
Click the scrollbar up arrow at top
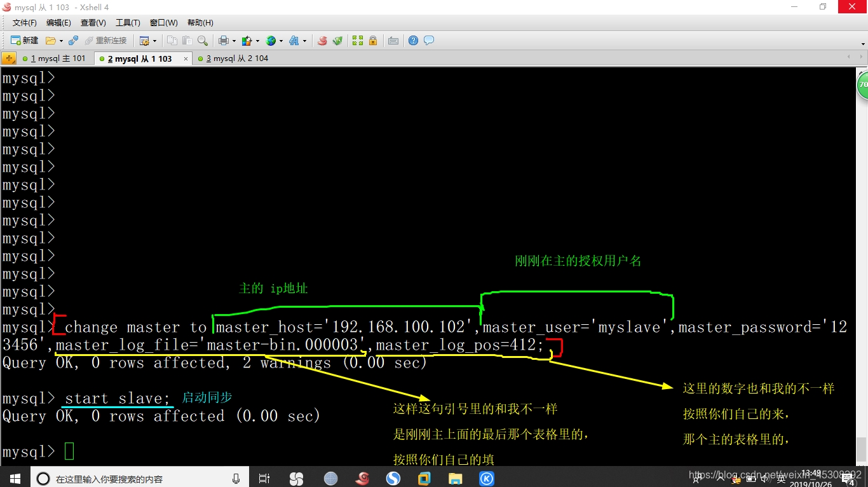pyautogui.click(x=862, y=72)
